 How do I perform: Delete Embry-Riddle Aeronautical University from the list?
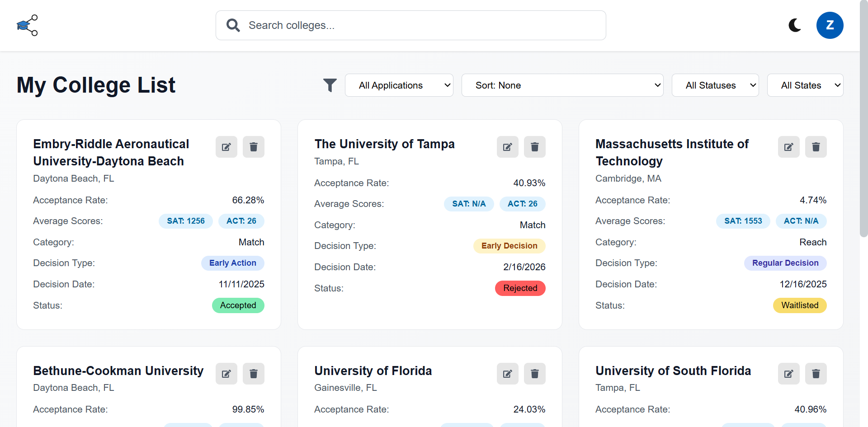254,147
